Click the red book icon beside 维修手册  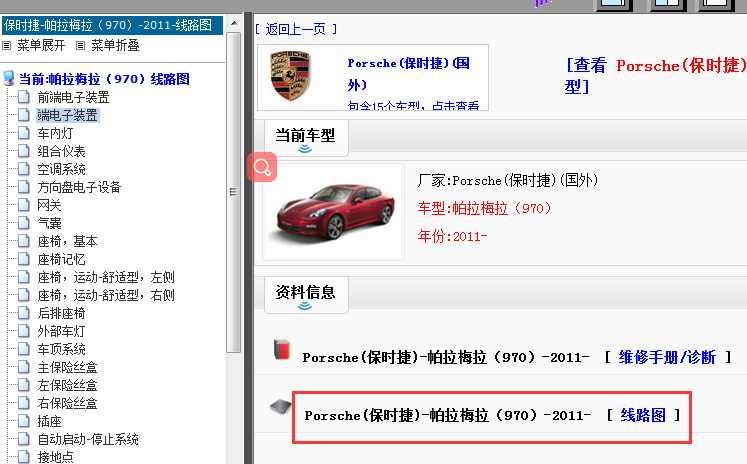282,349
